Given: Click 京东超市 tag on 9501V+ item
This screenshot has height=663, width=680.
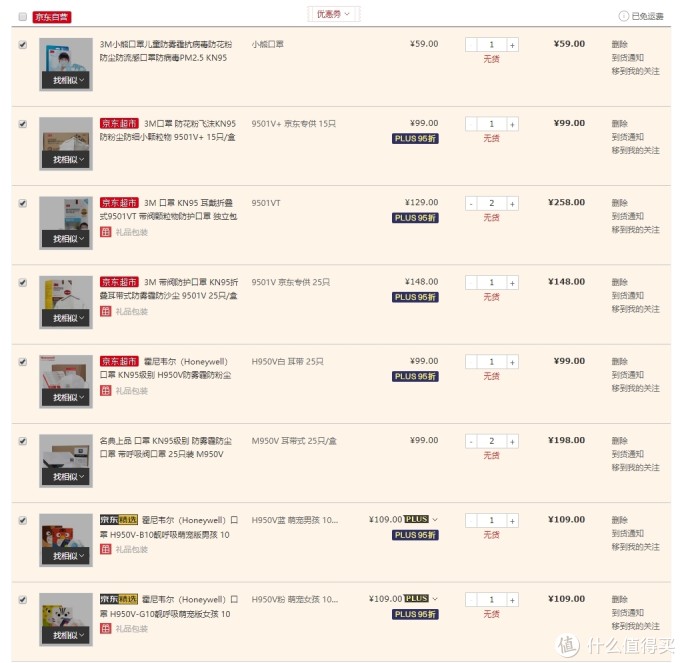Looking at the screenshot, I should (119, 124).
